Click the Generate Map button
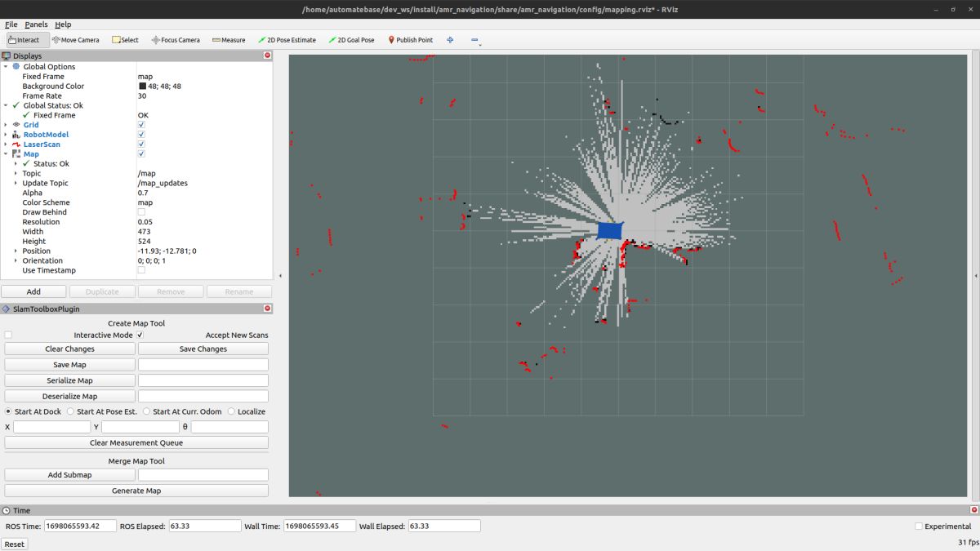980x551 pixels. [x=136, y=491]
